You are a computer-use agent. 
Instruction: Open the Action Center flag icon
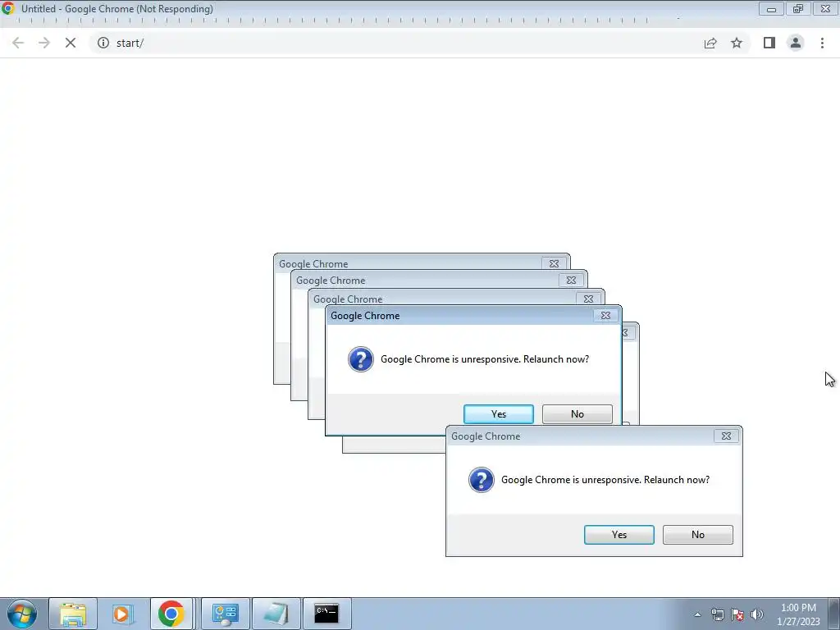pos(737,614)
